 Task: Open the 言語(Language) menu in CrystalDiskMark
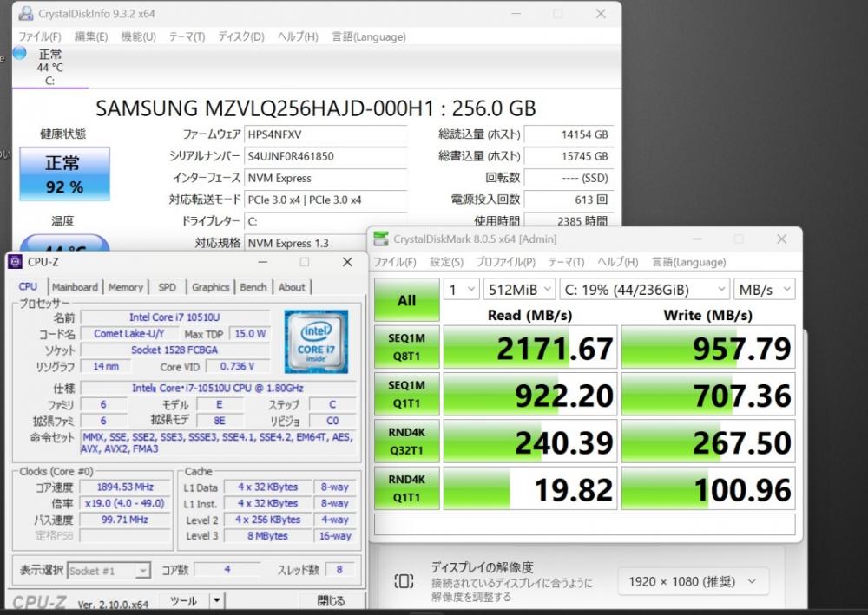688,262
